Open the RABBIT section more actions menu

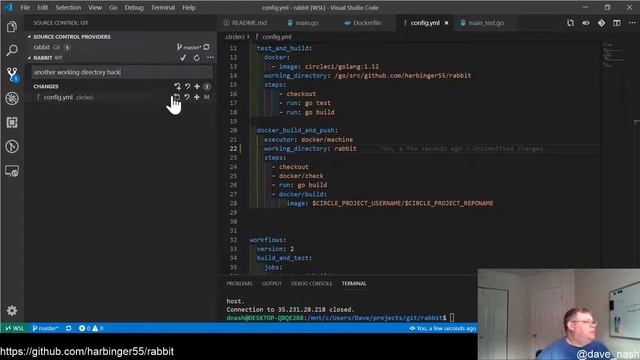point(210,58)
